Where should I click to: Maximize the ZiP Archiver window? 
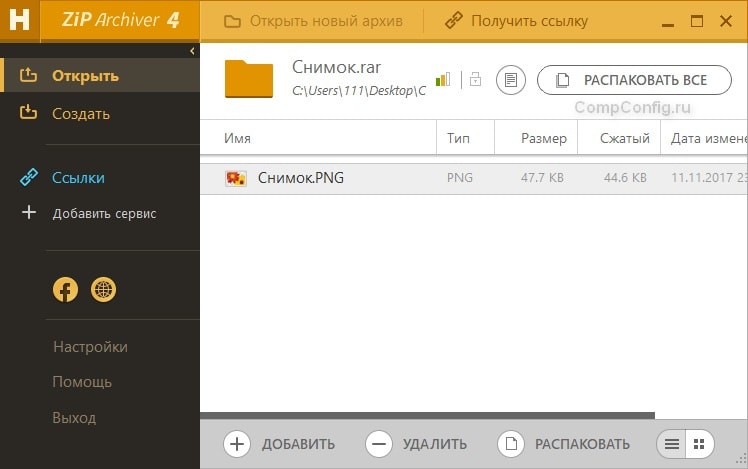click(697, 21)
